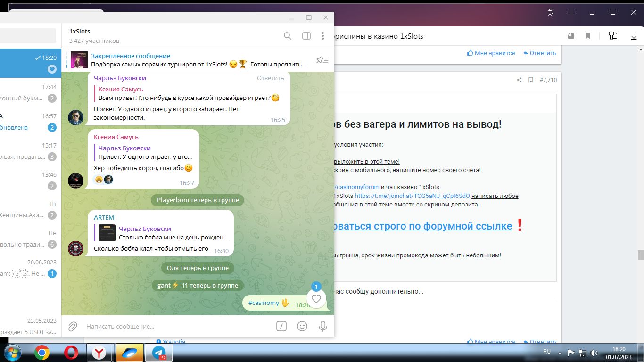Open search in the 1xSlots chat
Image resolution: width=644 pixels, height=362 pixels.
[x=288, y=36]
